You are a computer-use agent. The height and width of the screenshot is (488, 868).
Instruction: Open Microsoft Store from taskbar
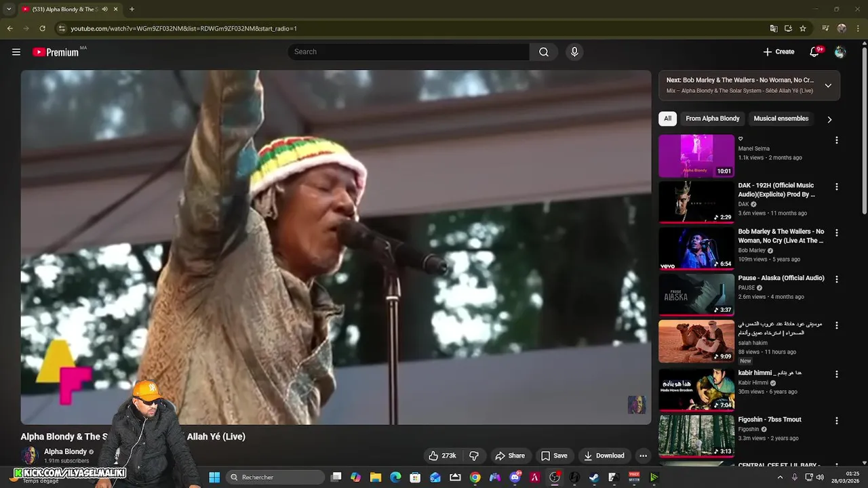[415, 477]
